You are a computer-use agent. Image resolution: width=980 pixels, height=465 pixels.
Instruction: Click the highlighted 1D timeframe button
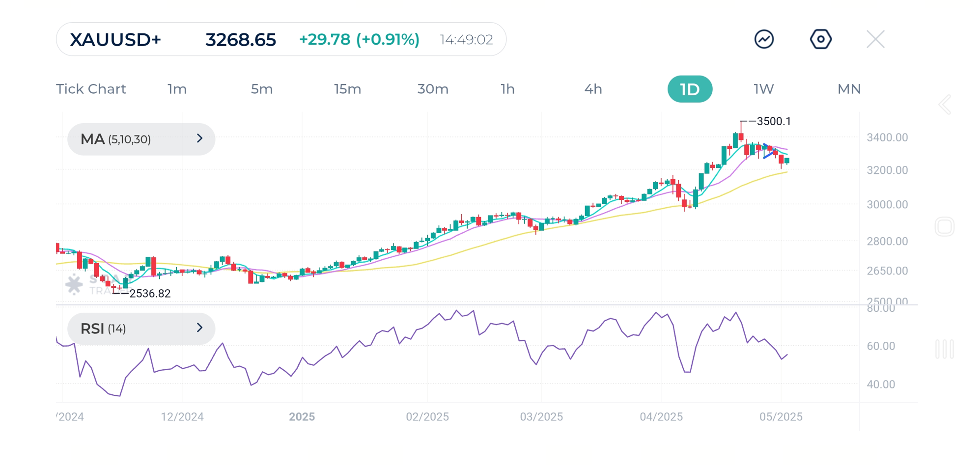[x=690, y=89]
